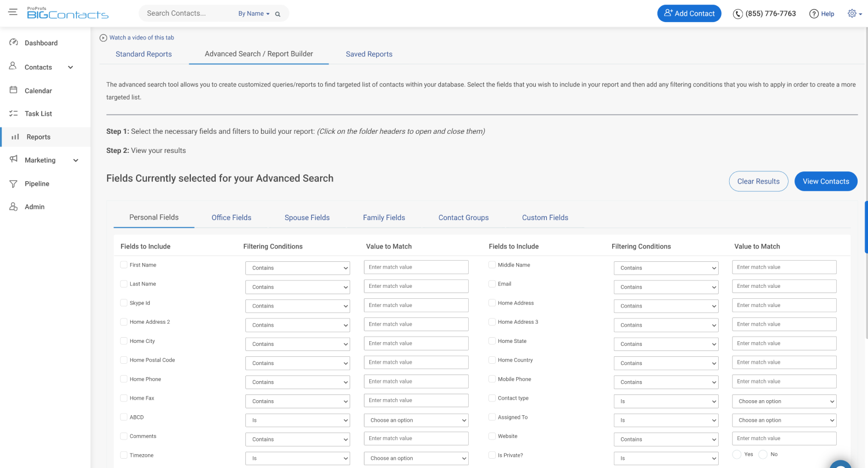Click the Calendar icon in sidebar
The height and width of the screenshot is (468, 868).
[13, 90]
